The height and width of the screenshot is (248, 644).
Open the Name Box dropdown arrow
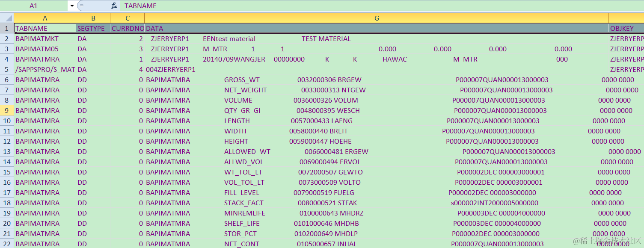pos(72,6)
